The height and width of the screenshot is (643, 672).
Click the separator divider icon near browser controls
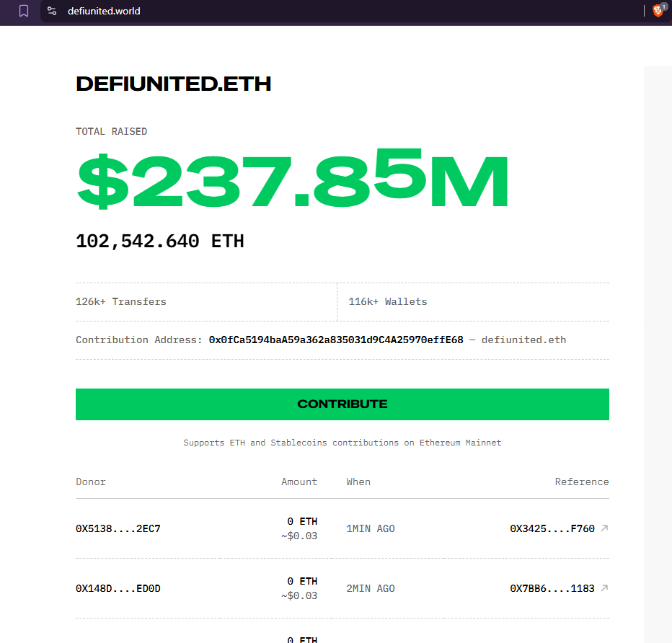pyautogui.click(x=644, y=11)
